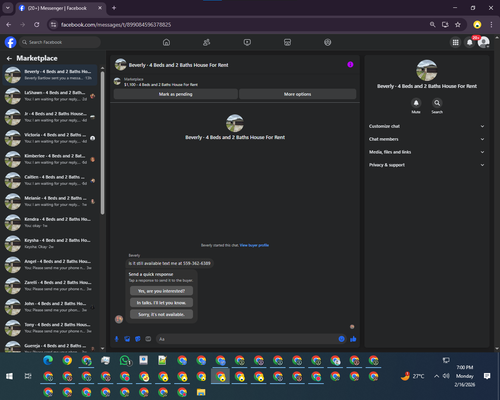The height and width of the screenshot is (400, 500).
Task: Select the Messenger | Facebook browser tab
Action: click(61, 8)
